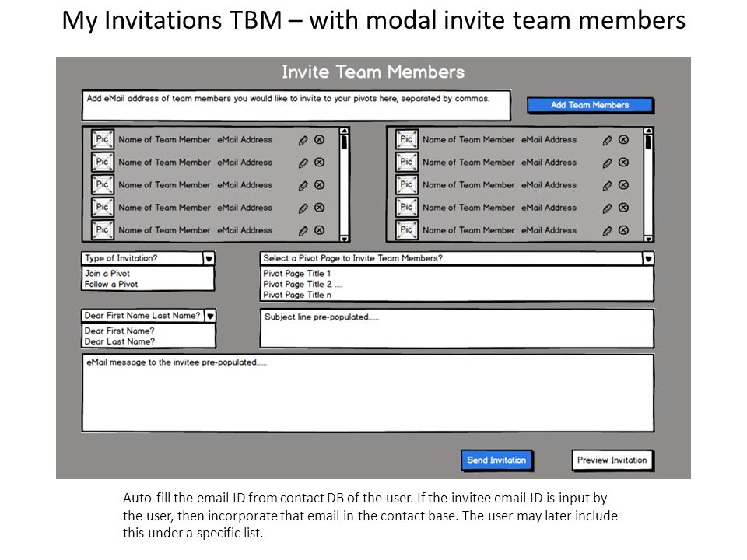
Task: Select Pivot Page Title 1
Action: (x=296, y=273)
